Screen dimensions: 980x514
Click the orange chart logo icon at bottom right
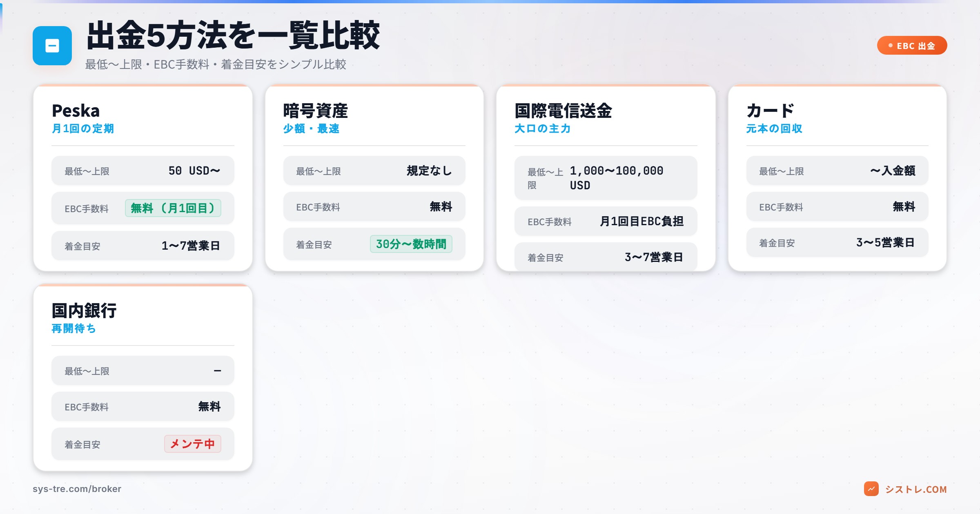pos(871,489)
